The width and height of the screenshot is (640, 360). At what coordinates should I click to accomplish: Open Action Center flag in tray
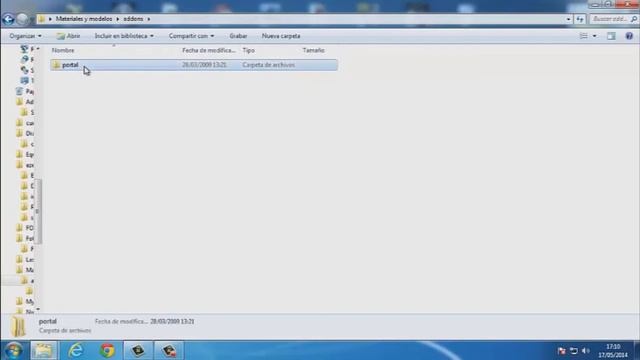pos(562,351)
